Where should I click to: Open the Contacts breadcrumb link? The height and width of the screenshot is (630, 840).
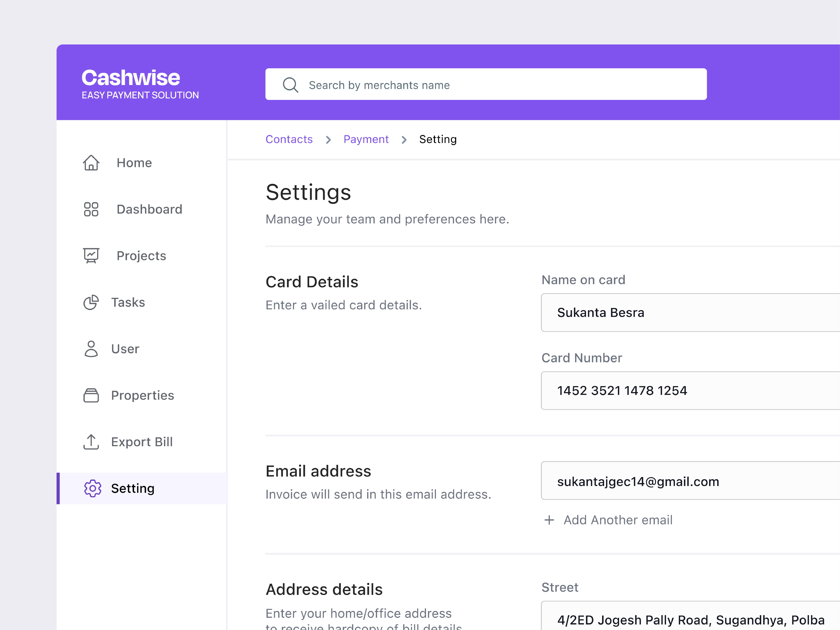[x=289, y=139]
